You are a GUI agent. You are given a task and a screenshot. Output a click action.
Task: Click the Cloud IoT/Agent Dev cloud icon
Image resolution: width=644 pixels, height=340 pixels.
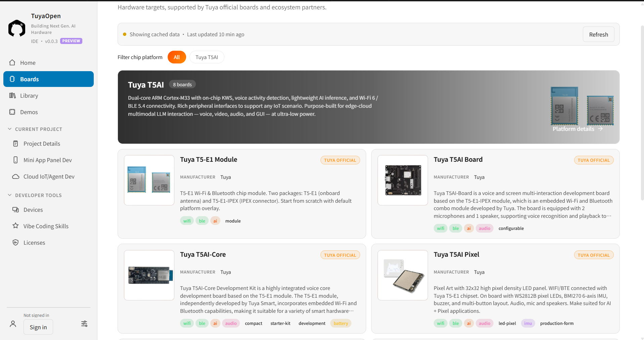point(15,176)
